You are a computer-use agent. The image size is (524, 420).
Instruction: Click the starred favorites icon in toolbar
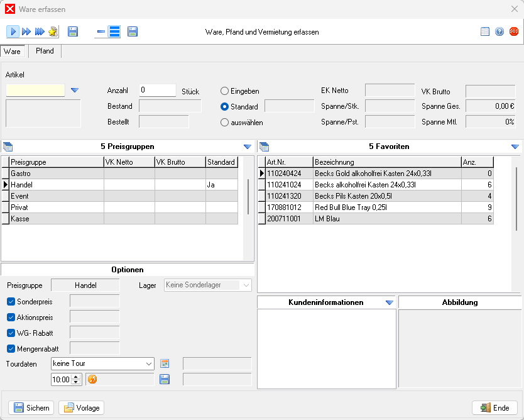tap(53, 31)
